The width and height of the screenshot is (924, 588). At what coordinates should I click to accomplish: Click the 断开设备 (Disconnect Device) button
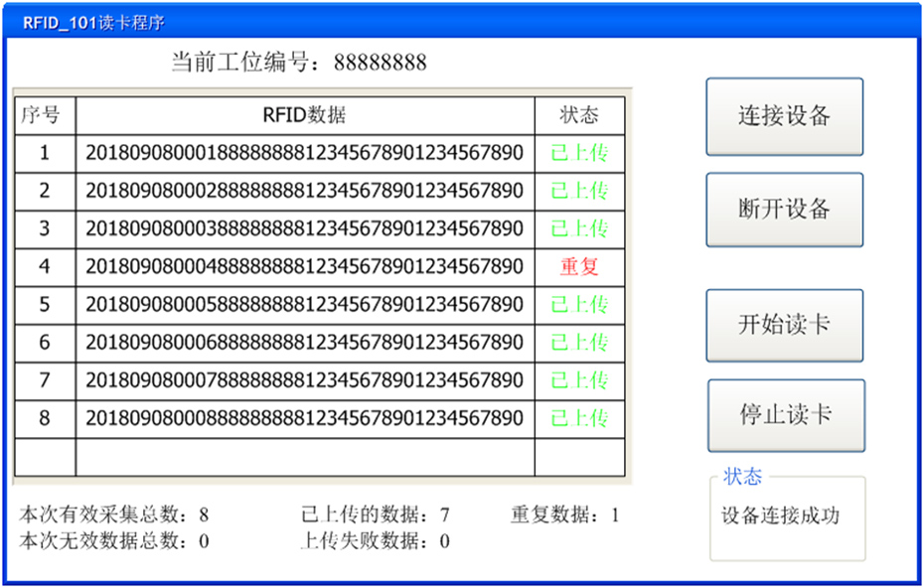pos(784,210)
